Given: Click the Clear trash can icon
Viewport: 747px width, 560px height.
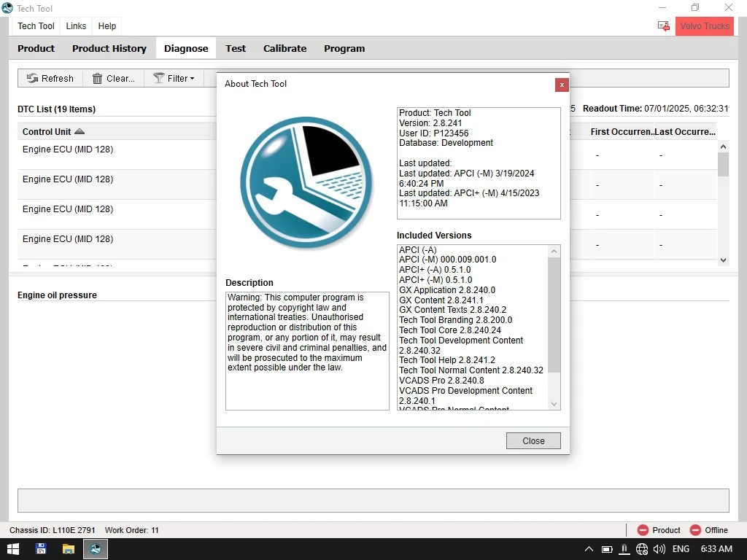Looking at the screenshot, I should tap(97, 78).
